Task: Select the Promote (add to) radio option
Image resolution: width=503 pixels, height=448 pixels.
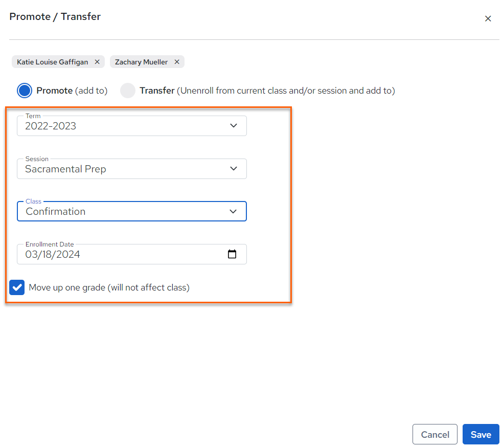Action: [x=25, y=91]
